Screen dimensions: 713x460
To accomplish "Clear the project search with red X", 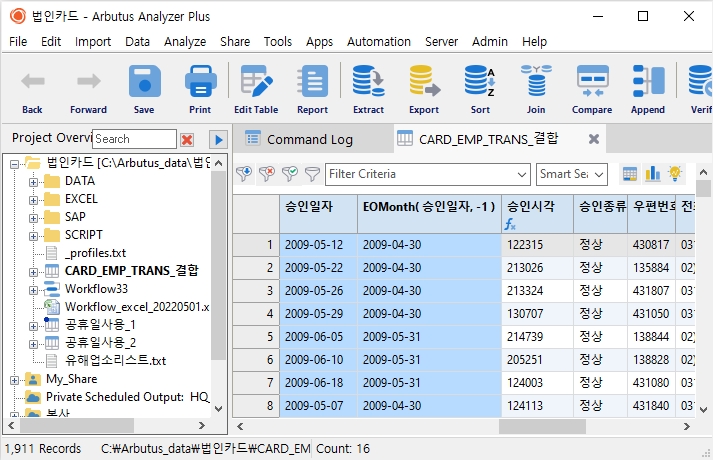I will click(x=187, y=140).
